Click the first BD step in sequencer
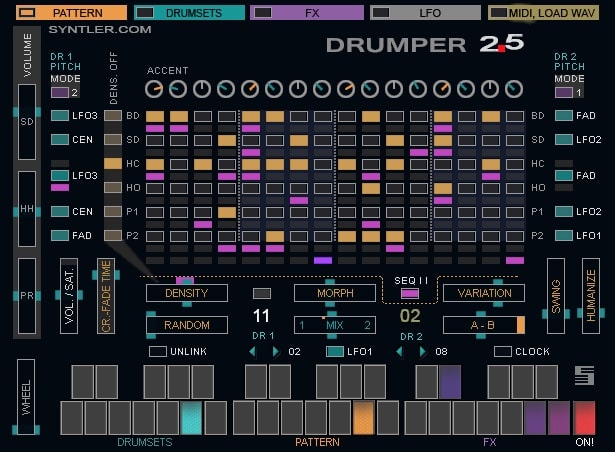 pyautogui.click(x=154, y=117)
